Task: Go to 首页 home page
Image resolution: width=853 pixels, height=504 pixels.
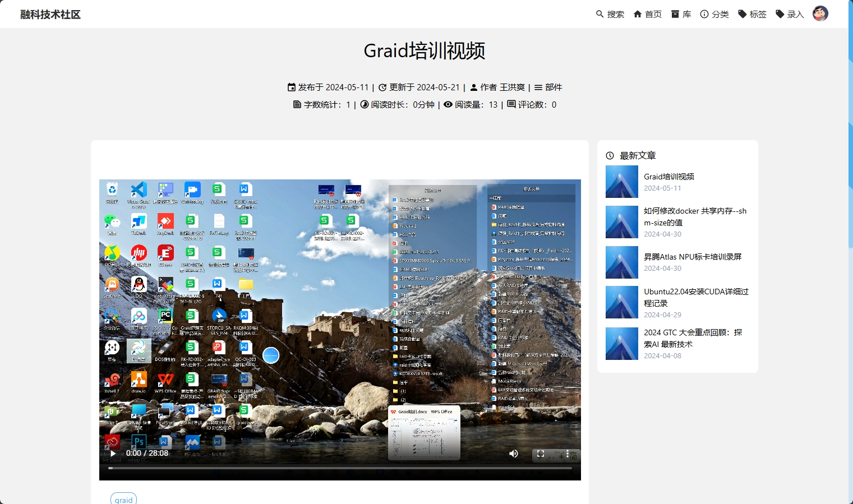Action: point(647,14)
